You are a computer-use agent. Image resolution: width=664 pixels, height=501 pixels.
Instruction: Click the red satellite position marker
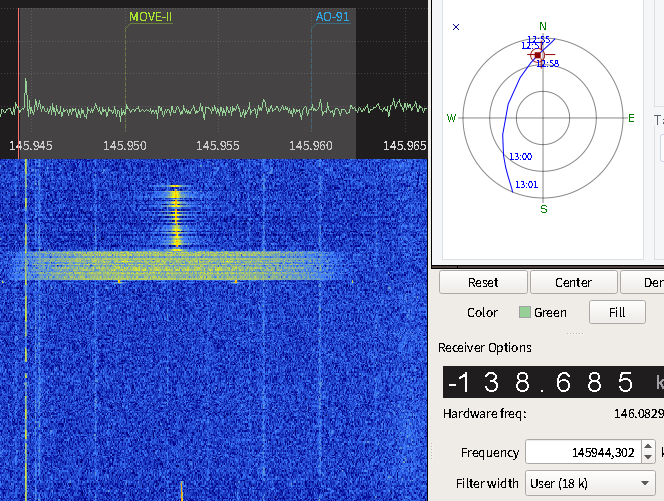click(538, 55)
